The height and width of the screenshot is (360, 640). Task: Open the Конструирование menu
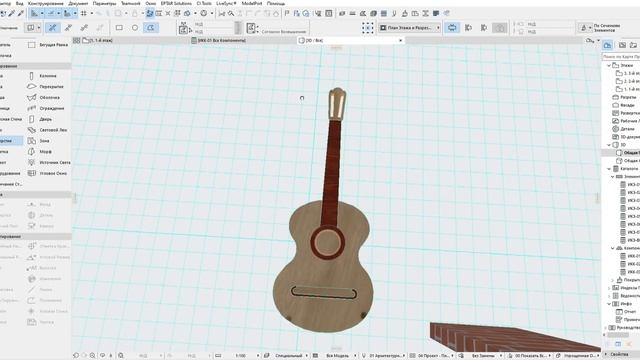click(x=46, y=3)
